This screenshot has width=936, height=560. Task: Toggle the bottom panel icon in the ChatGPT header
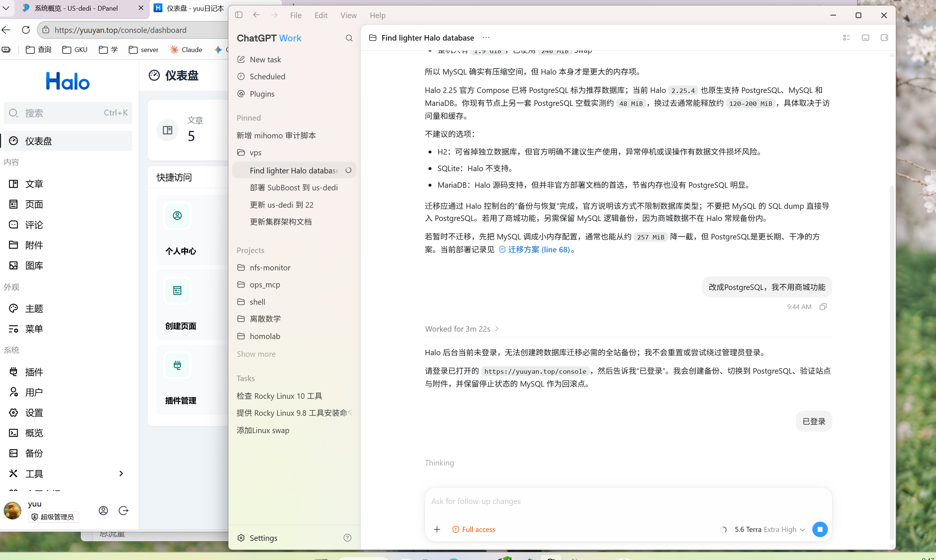tap(866, 38)
